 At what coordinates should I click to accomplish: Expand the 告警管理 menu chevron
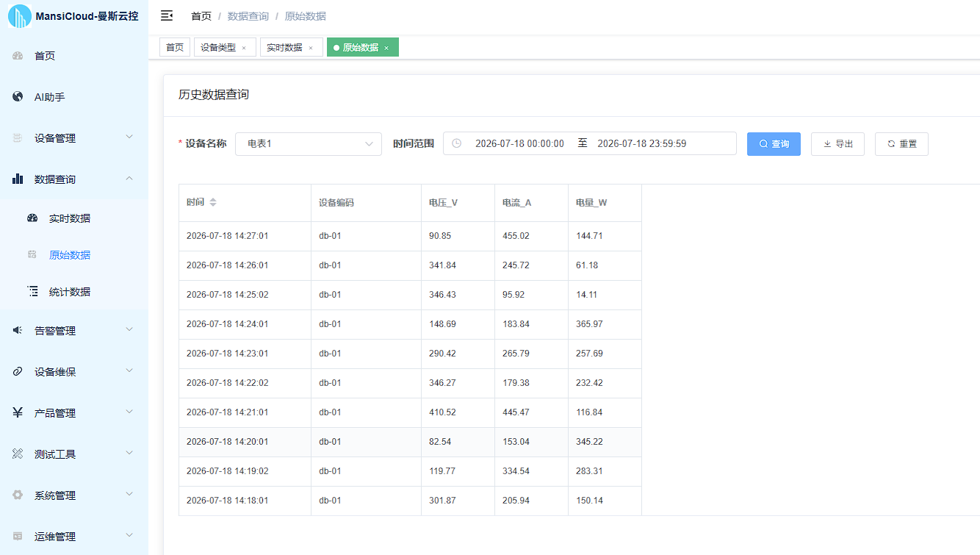(x=129, y=330)
